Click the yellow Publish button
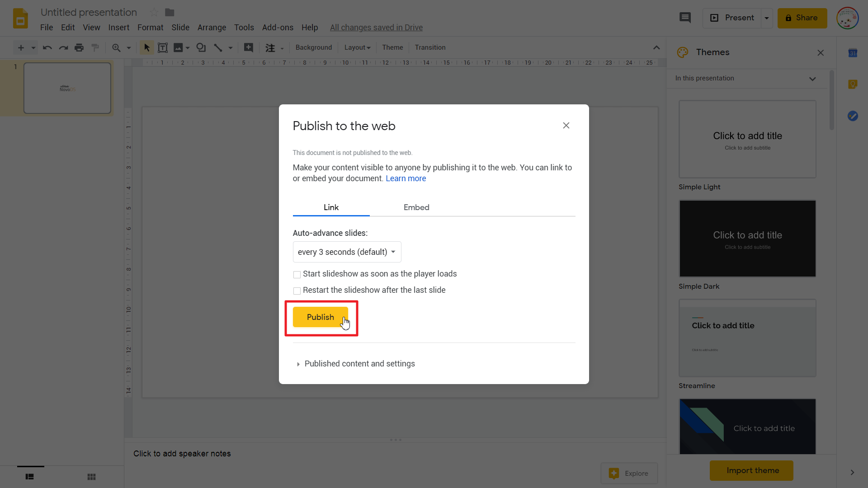The width and height of the screenshot is (868, 488). coord(321,317)
